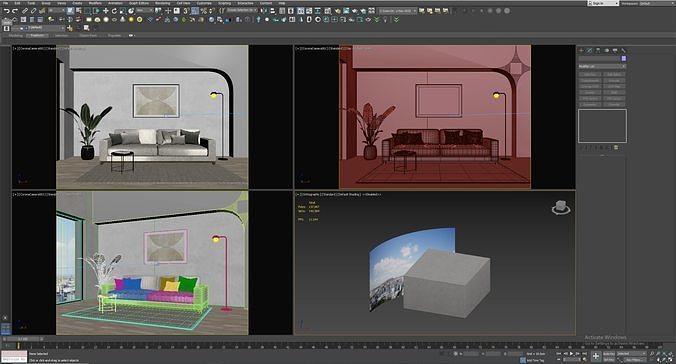Click the Unlink Selection icon
Image resolution: width=676 pixels, height=364 pixels.
[34, 11]
